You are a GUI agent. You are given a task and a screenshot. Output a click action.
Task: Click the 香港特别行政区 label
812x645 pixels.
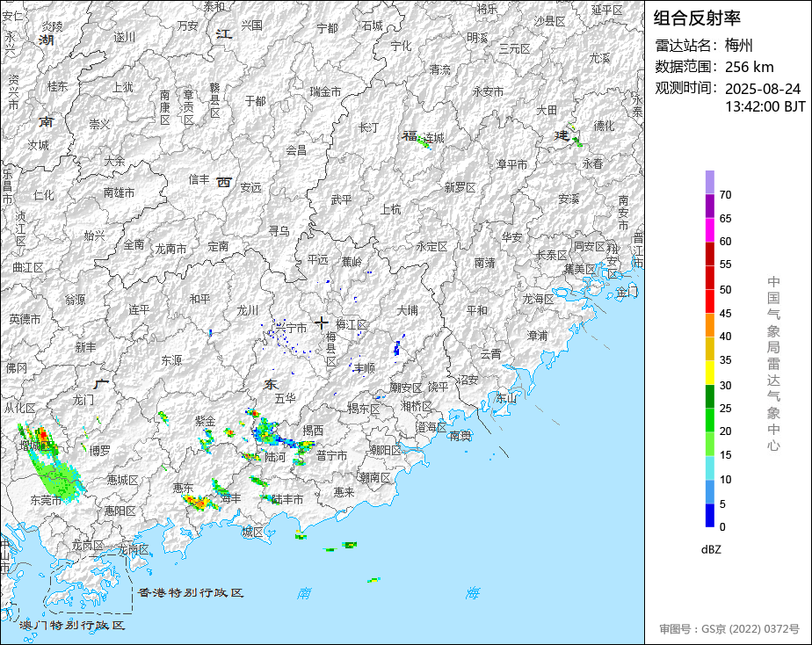point(191,592)
